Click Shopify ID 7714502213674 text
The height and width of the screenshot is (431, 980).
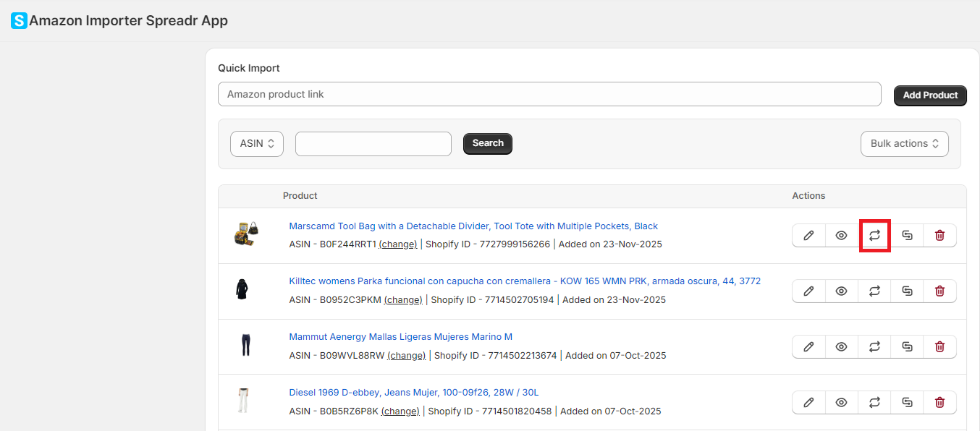[496, 356]
